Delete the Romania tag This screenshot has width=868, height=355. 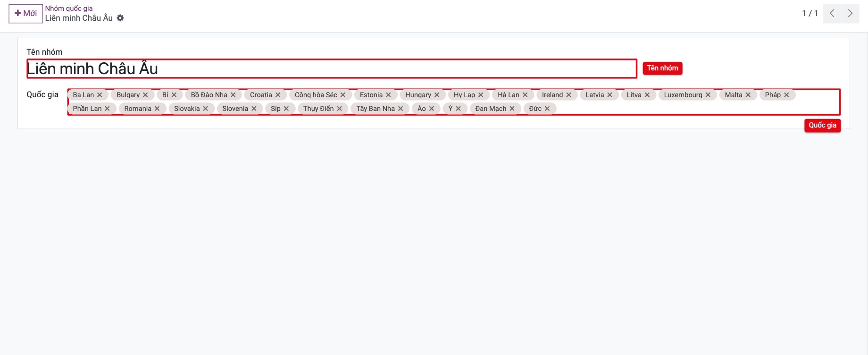click(157, 109)
